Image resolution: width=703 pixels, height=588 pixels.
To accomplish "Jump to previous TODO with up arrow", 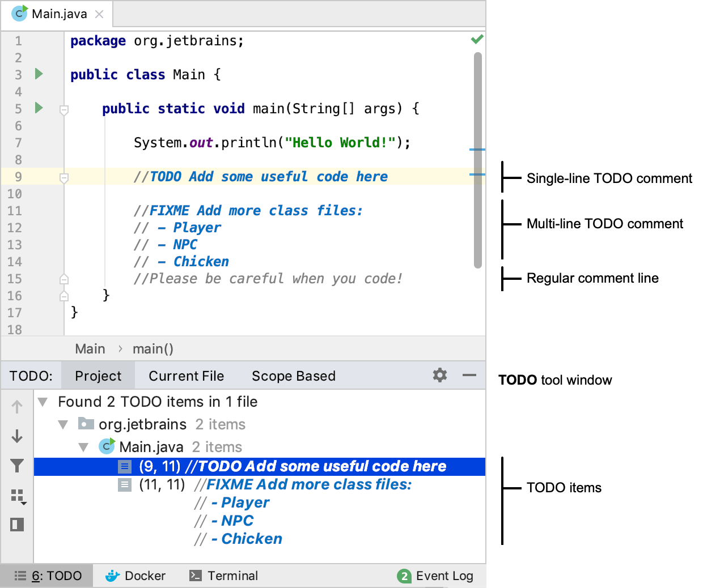I will [x=17, y=406].
